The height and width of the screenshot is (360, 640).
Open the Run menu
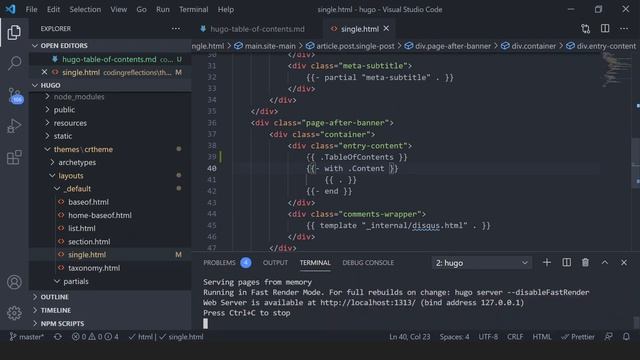pyautogui.click(x=162, y=9)
